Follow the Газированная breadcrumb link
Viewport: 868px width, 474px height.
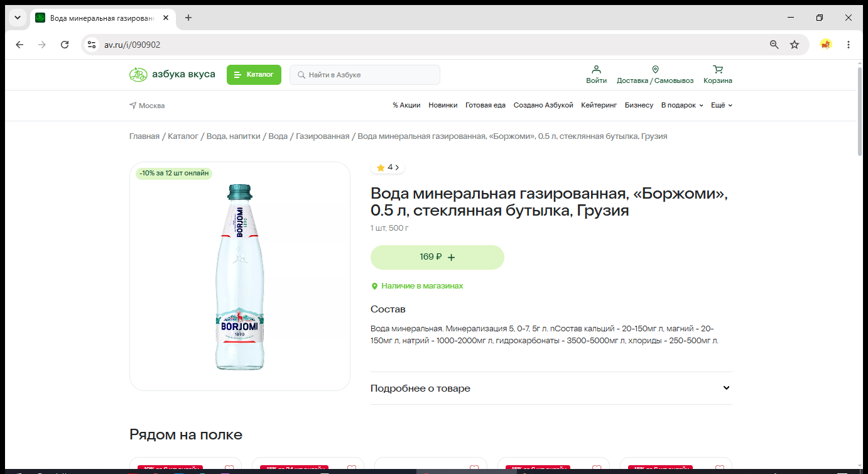(x=322, y=136)
